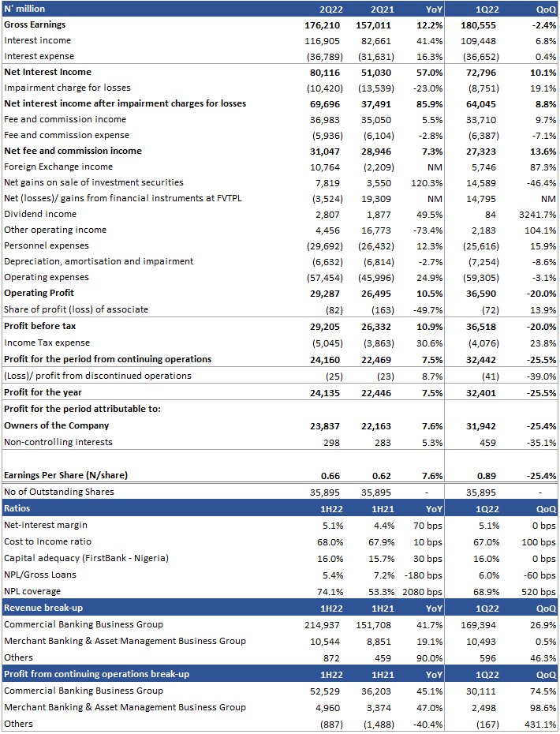This screenshot has height=734, width=560.
Task: Click the N' million header cell
Action: [24, 9]
